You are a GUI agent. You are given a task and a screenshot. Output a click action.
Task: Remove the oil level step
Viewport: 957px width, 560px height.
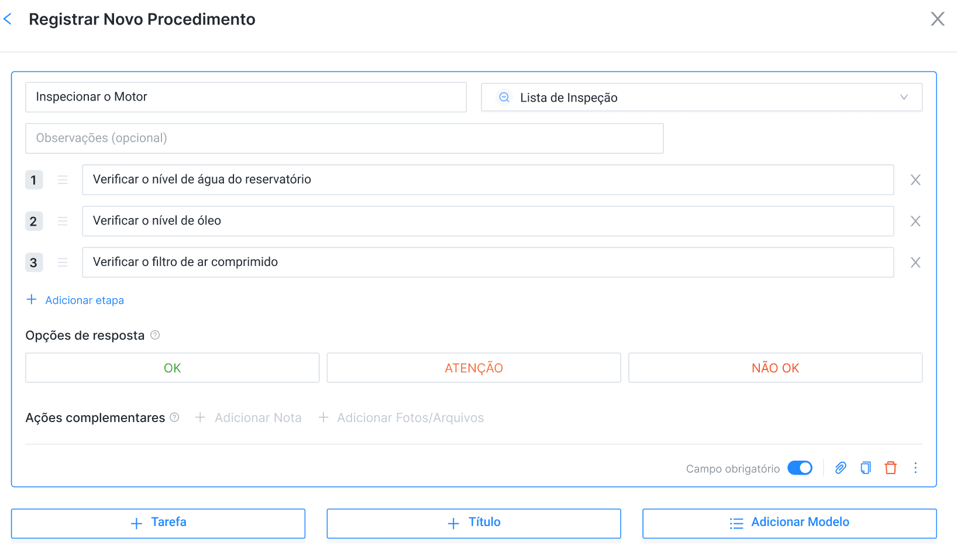(915, 221)
